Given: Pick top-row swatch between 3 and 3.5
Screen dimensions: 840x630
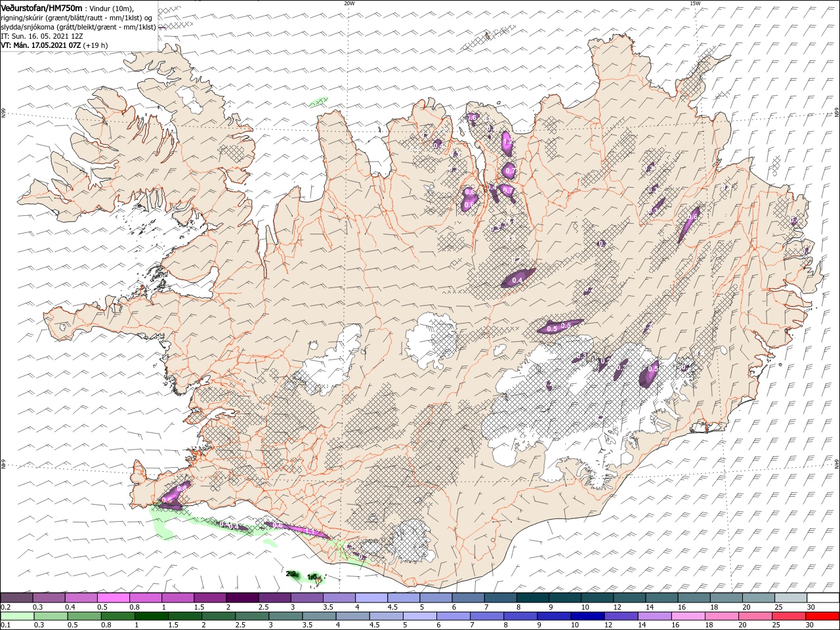Looking at the screenshot, I should [x=306, y=598].
